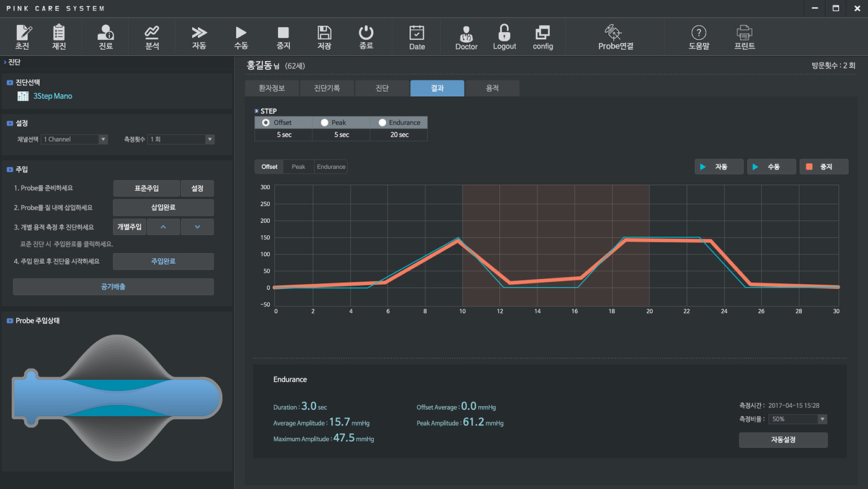
Task: Start 수동 manual mode in top toolbar
Action: tap(241, 37)
